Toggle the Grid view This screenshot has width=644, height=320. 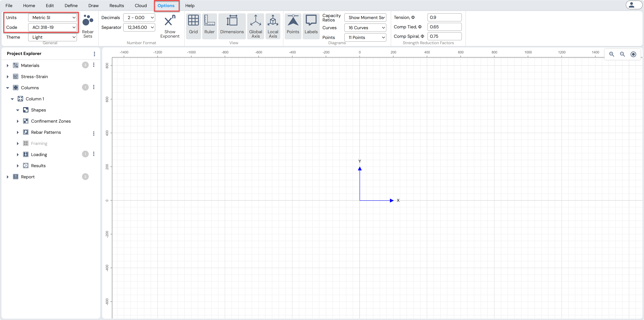click(193, 26)
